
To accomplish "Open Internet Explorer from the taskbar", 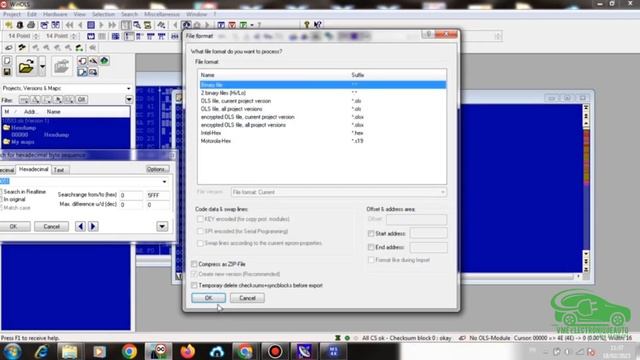I will (41, 351).
